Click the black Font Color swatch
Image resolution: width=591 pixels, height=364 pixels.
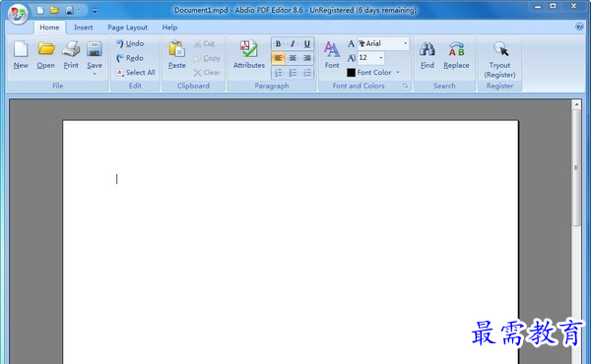[351, 72]
